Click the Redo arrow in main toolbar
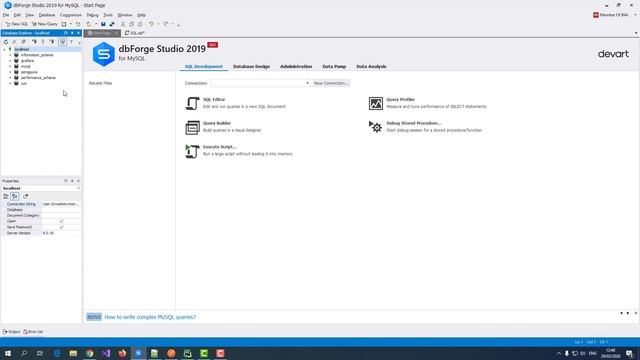 (x=166, y=24)
